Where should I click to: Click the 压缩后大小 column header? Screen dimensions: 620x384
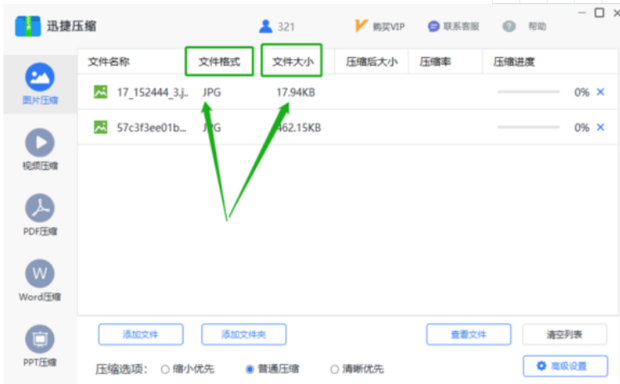(x=372, y=62)
